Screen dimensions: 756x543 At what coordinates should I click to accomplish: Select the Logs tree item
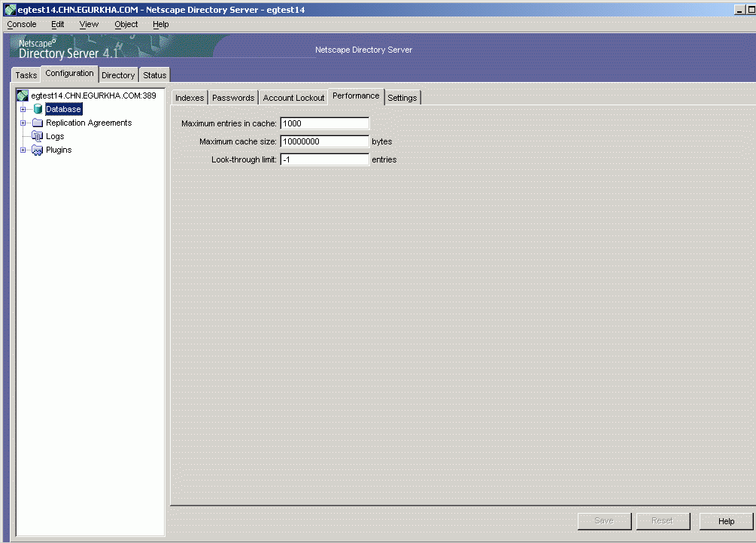pos(55,136)
